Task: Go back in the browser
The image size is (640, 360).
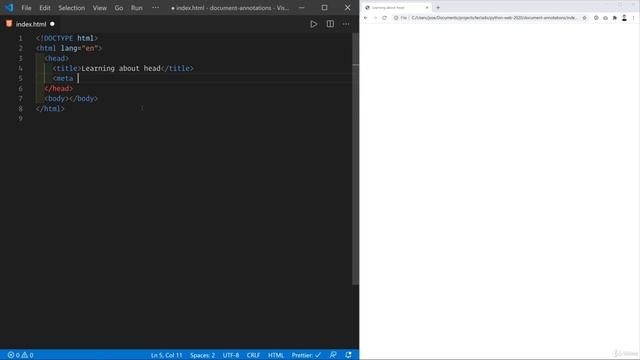Action: 366,18
